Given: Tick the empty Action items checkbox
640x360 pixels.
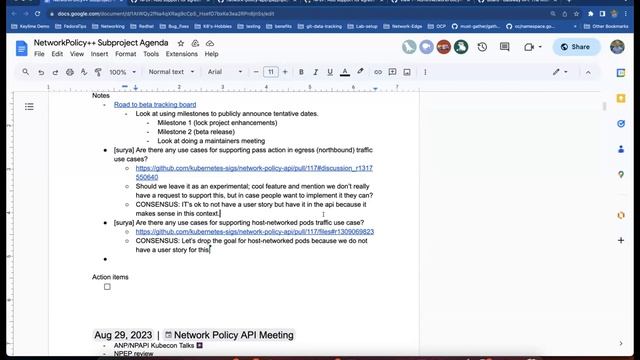Looking at the screenshot, I should [x=107, y=287].
